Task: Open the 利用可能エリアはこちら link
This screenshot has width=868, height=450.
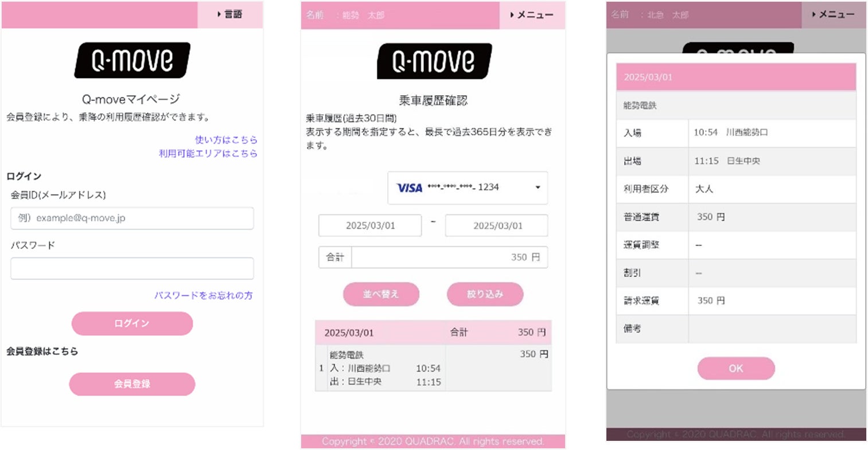Action: tap(208, 153)
